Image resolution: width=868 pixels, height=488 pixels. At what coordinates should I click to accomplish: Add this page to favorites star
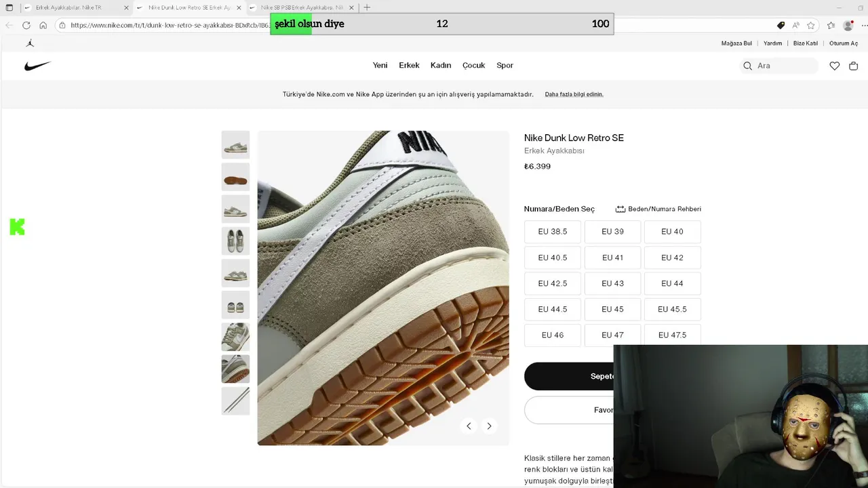(811, 25)
